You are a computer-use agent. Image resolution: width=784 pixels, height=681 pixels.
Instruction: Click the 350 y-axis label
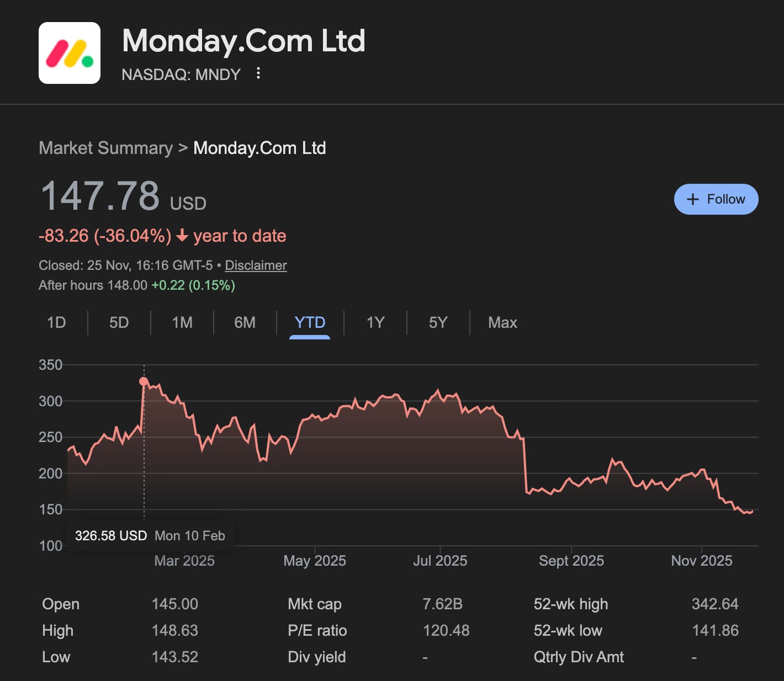[x=50, y=365]
